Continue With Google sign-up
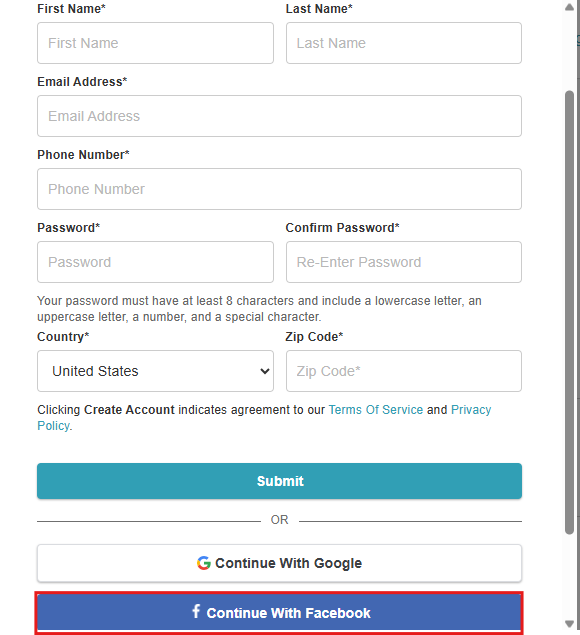The width and height of the screenshot is (580, 635). 279,563
